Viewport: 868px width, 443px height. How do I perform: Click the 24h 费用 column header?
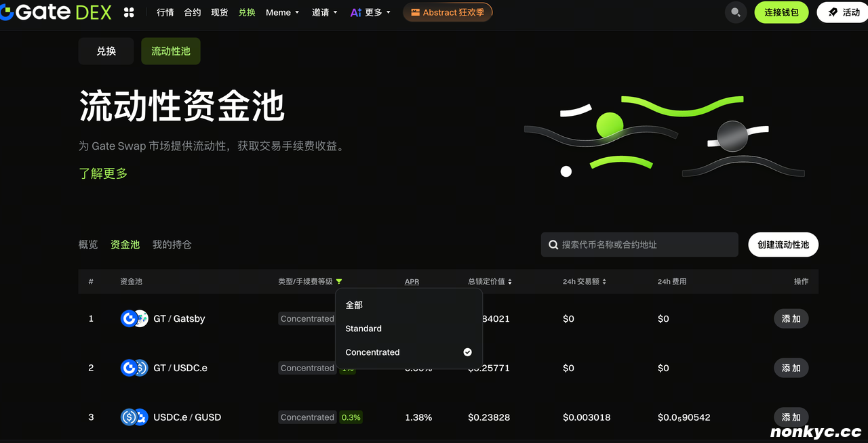672,282
